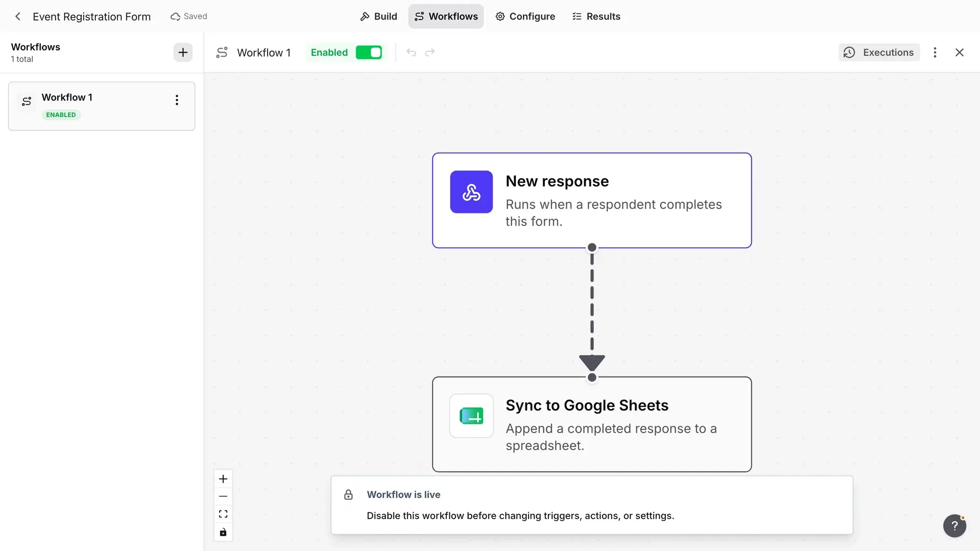The width and height of the screenshot is (980, 551).
Task: Redo the workflow change
Action: pyautogui.click(x=430, y=52)
